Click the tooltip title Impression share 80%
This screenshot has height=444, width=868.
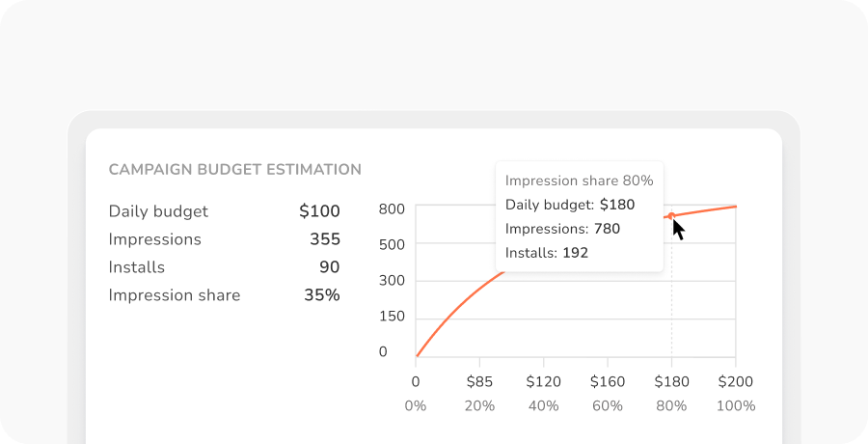579,180
